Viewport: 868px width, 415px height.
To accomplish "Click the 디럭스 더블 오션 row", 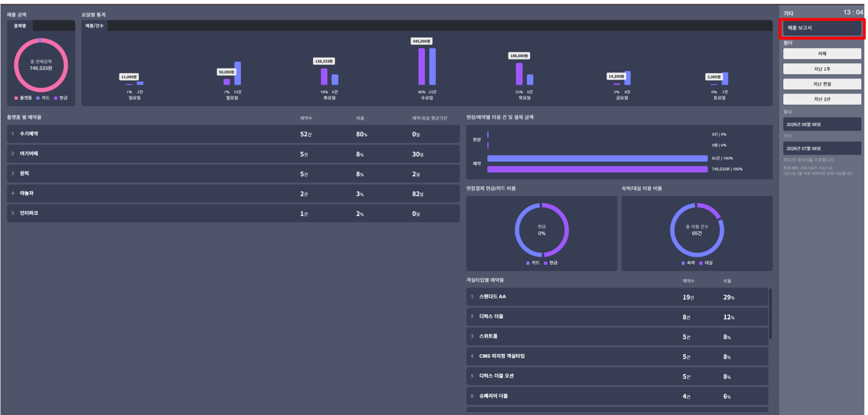I will (x=617, y=376).
